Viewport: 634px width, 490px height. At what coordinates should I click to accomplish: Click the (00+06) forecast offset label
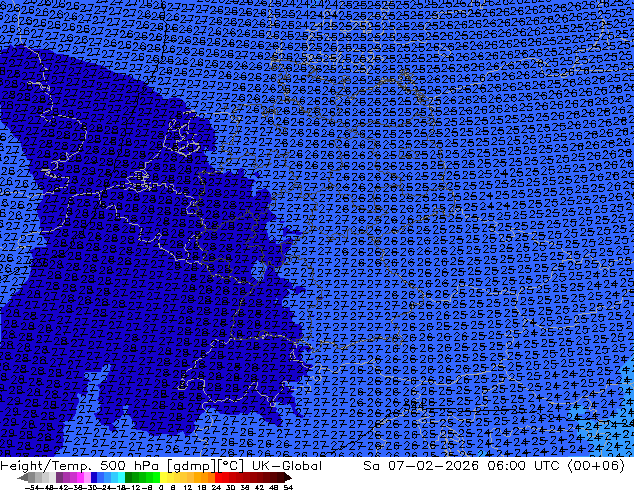[596, 466]
